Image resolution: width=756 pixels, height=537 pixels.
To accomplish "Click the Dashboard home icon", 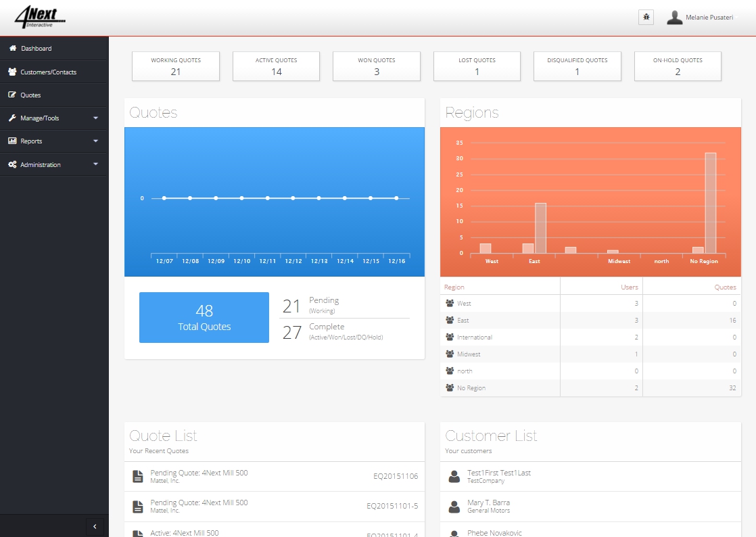I will coord(13,48).
